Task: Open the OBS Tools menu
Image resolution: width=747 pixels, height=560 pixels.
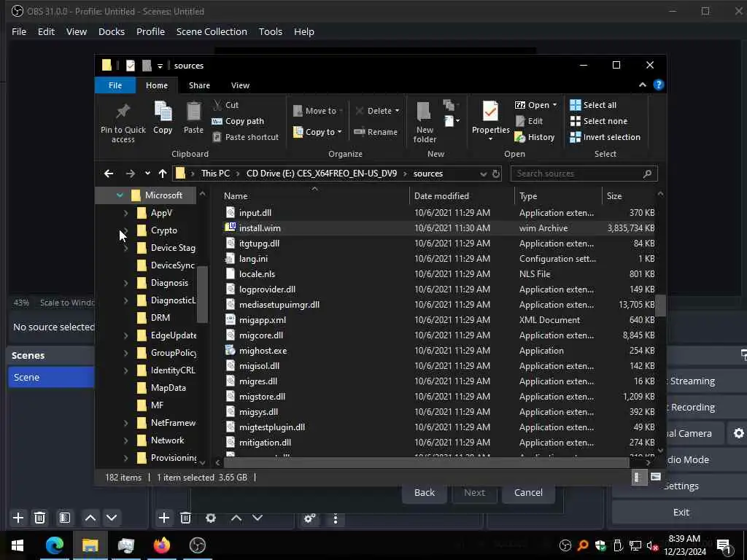Action: tap(270, 31)
